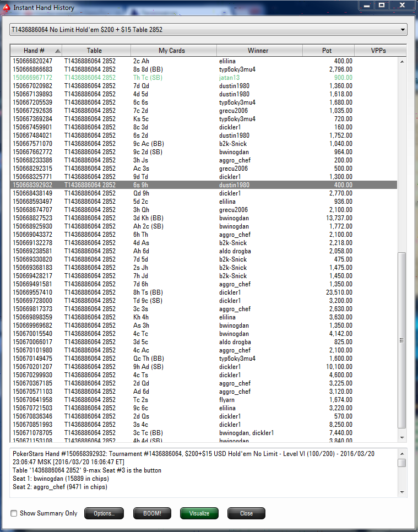Select green hand 150666967172 won by jatan13

pos(204,78)
